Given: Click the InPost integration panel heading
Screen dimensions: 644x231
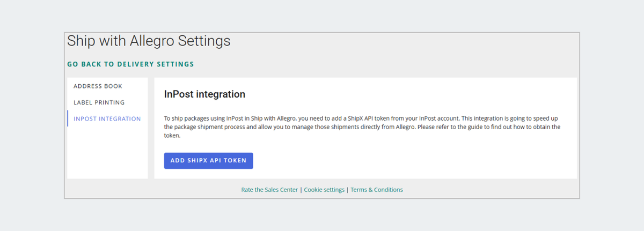Looking at the screenshot, I should [x=204, y=94].
